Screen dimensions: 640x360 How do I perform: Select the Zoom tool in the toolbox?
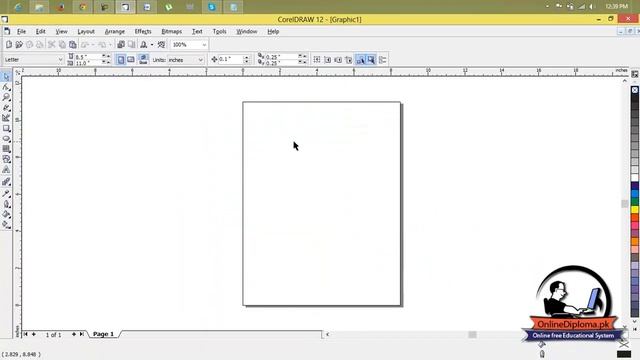point(6,97)
